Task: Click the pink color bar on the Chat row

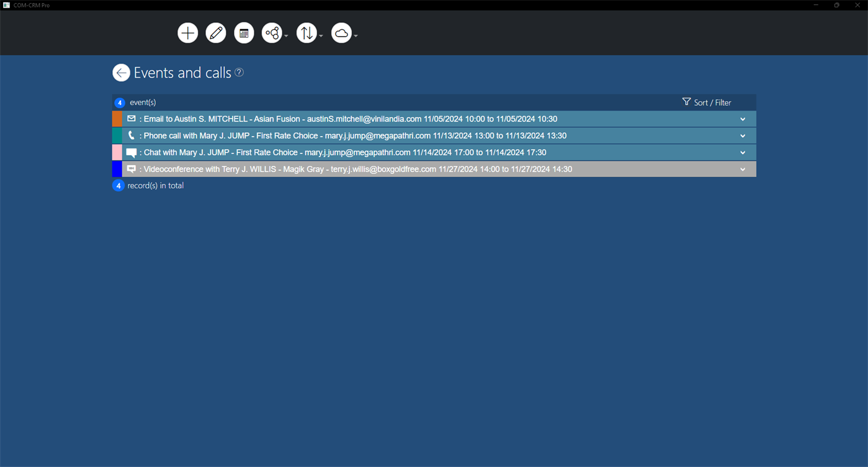Action: pos(118,152)
